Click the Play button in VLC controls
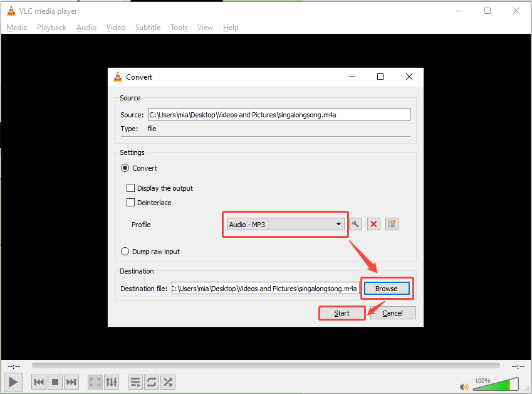Screen dimensions: 532x394 [13, 382]
